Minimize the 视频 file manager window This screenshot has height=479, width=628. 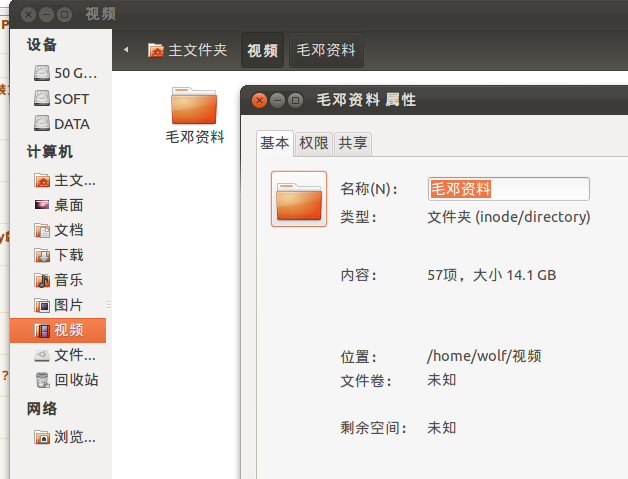pyautogui.click(x=46, y=15)
